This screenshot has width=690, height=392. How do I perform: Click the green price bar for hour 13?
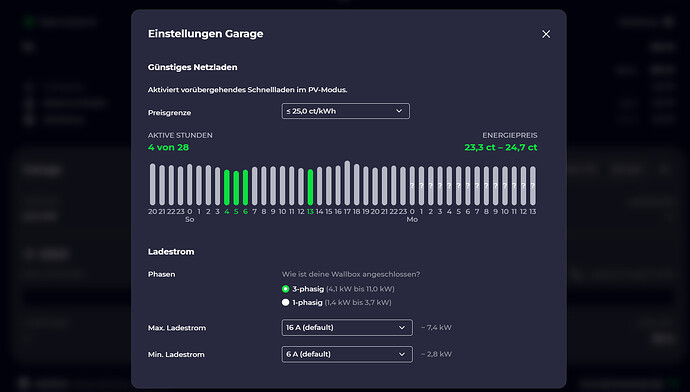[x=310, y=187]
